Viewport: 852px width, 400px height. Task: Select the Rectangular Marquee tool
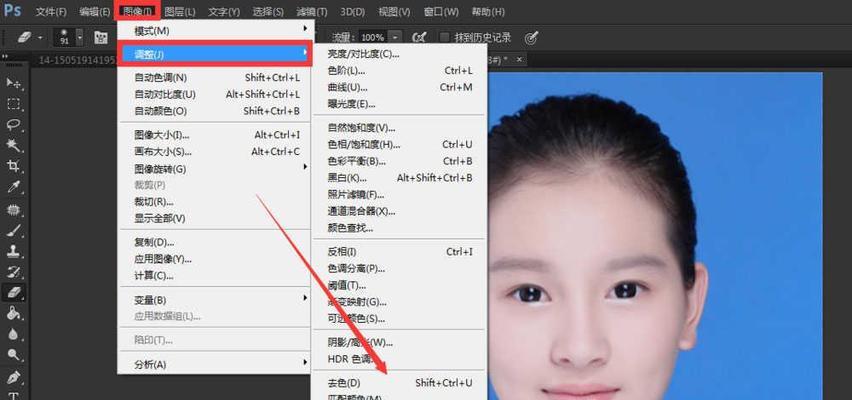(x=13, y=104)
